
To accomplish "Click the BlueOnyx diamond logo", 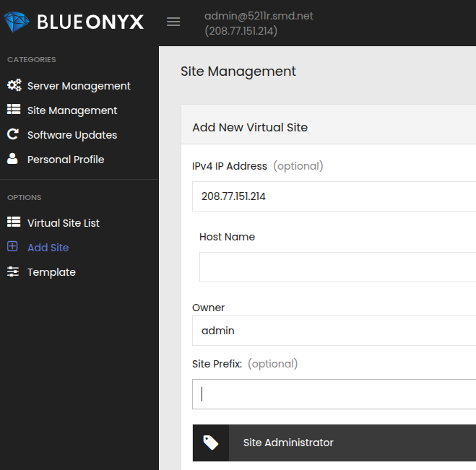I will [x=17, y=22].
